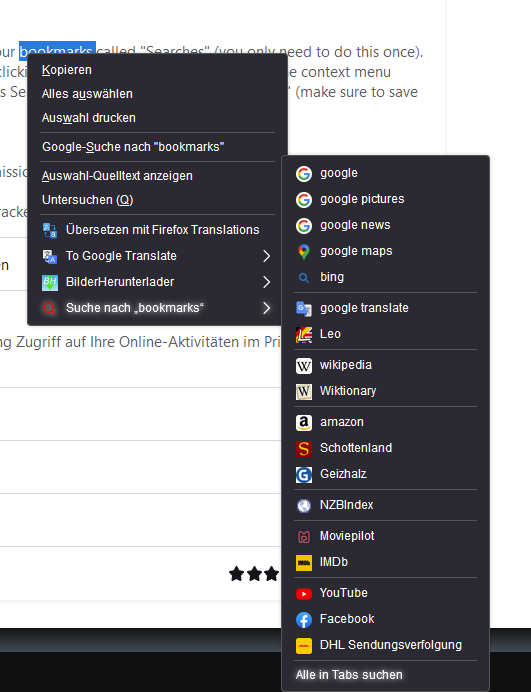Click the "amazon" label

342,422
